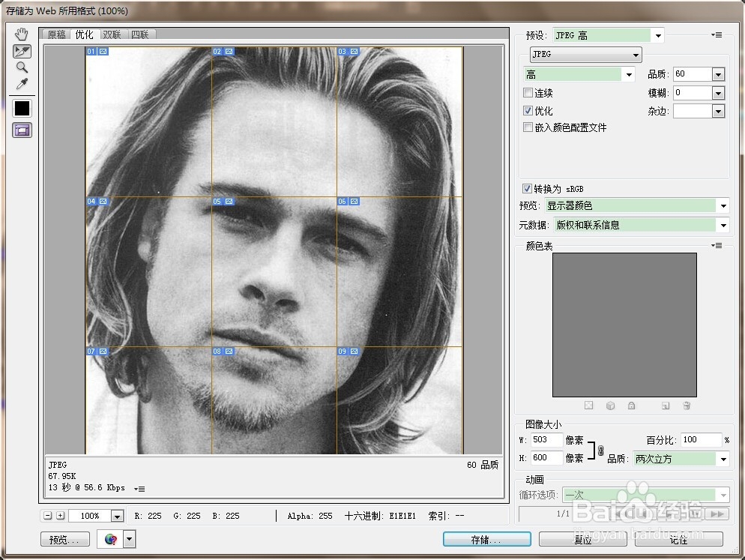Select slice 07 badge
The height and width of the screenshot is (560, 745).
coord(97,352)
